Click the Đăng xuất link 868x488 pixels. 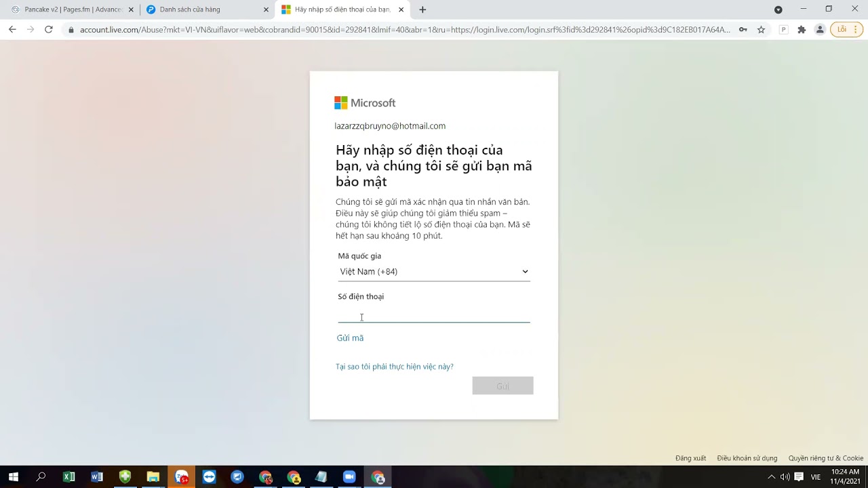click(x=690, y=458)
